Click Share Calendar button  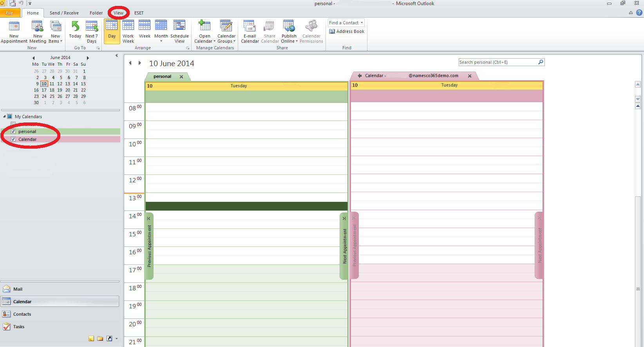[x=270, y=32]
